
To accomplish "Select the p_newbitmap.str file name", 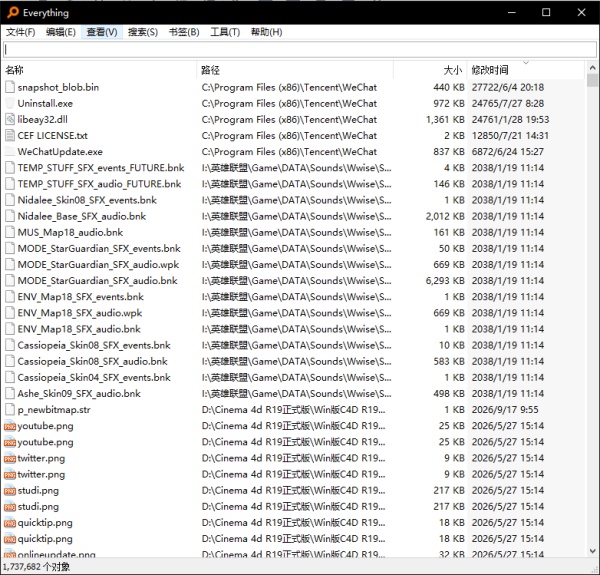I will 54,410.
